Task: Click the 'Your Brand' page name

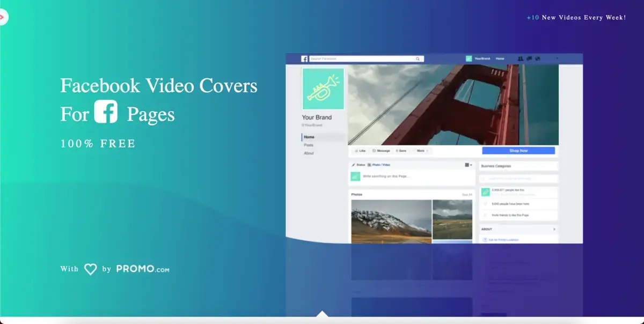Action: coord(317,117)
